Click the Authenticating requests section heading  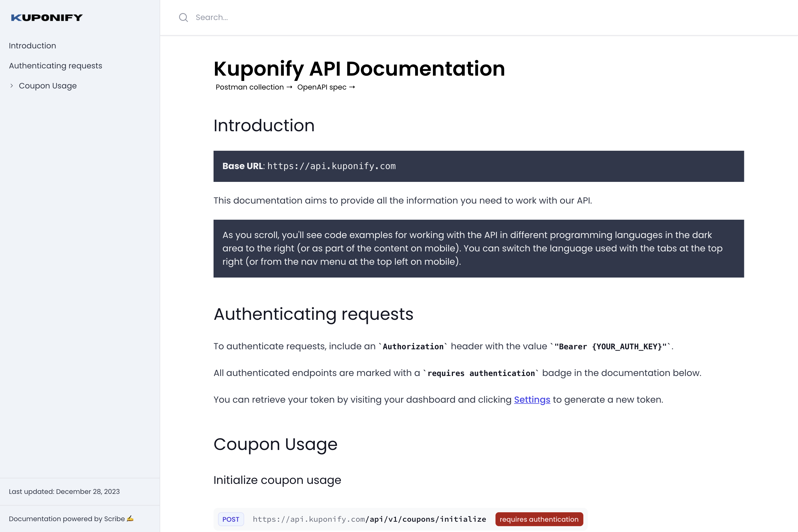coord(313,314)
